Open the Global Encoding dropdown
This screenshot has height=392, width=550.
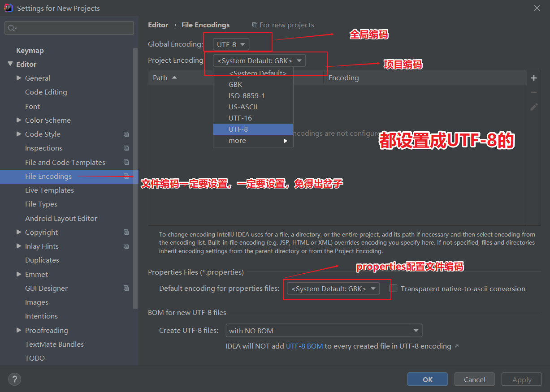coord(231,44)
